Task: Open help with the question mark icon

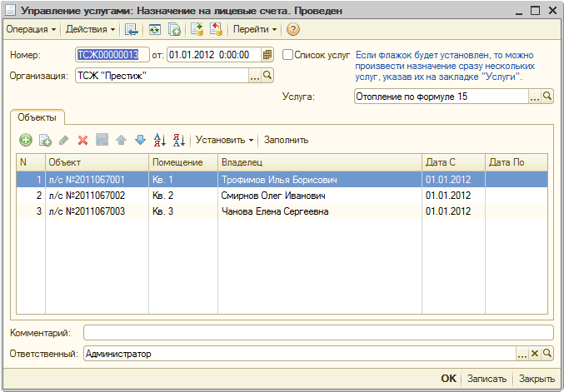Action: point(292,29)
